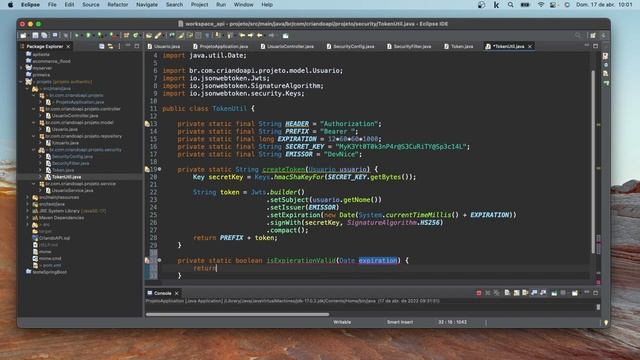Expand the src/main/resources folder
Screen dimensions: 640x360
pos(28,197)
